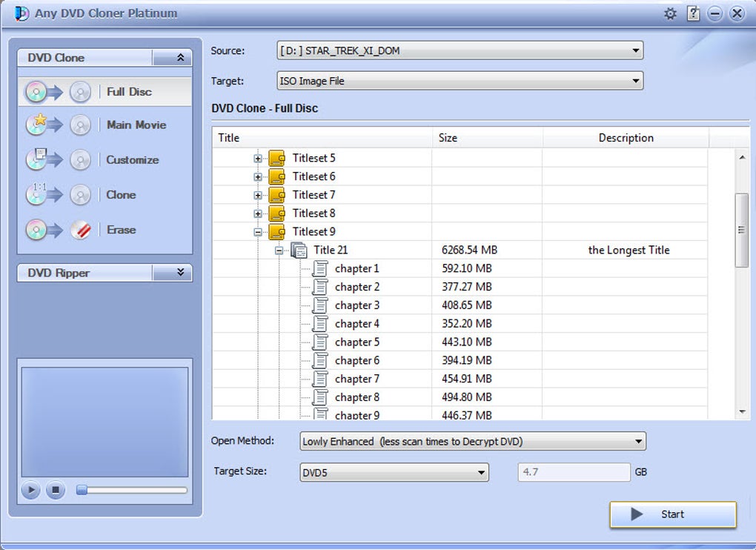The image size is (756, 550).
Task: Click 1:1 Clone disc icon
Action: (36, 194)
